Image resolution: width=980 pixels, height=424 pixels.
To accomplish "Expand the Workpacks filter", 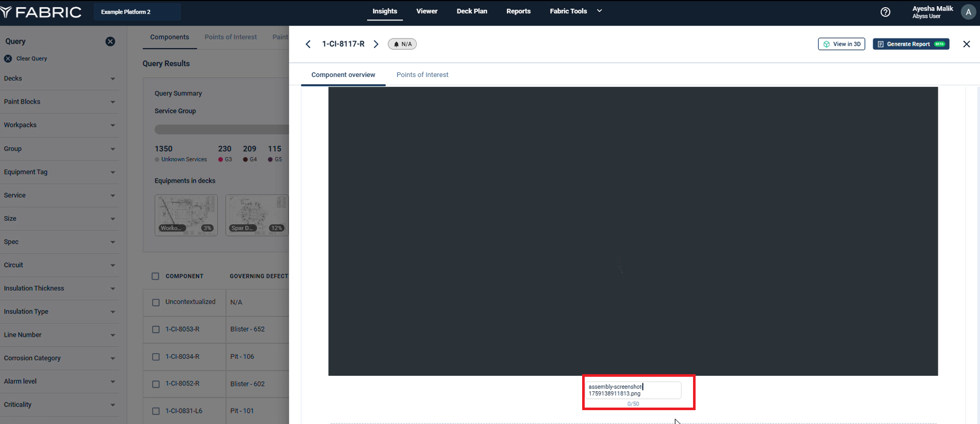I will 60,125.
